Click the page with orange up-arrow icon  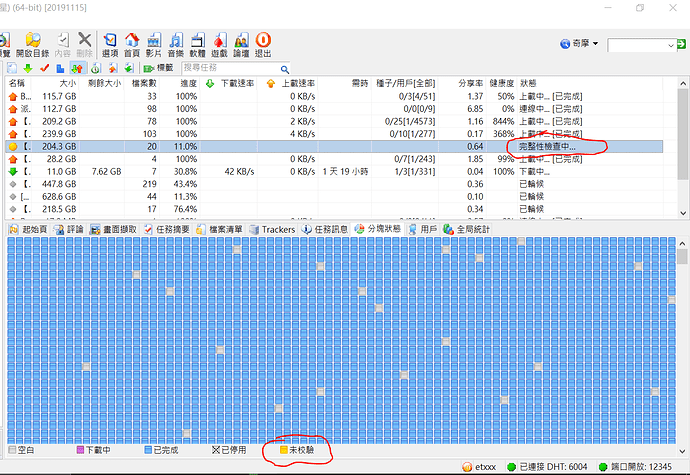pyautogui.click(x=113, y=68)
